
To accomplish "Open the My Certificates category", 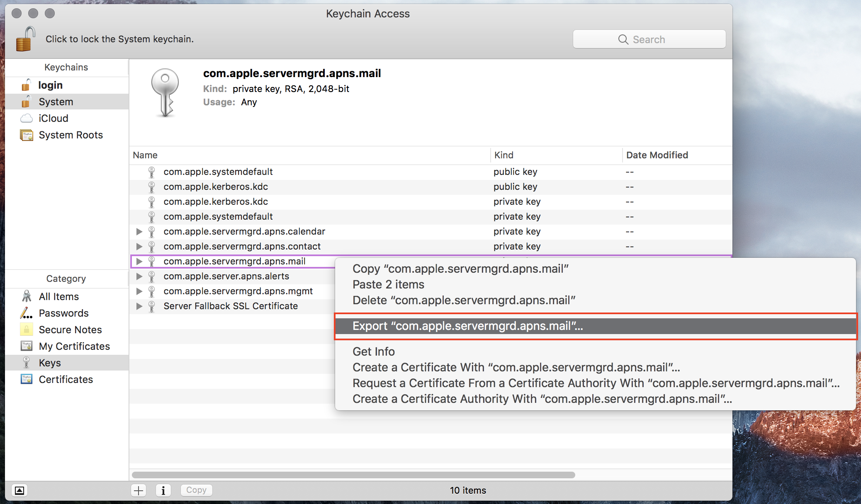I will coord(74,346).
